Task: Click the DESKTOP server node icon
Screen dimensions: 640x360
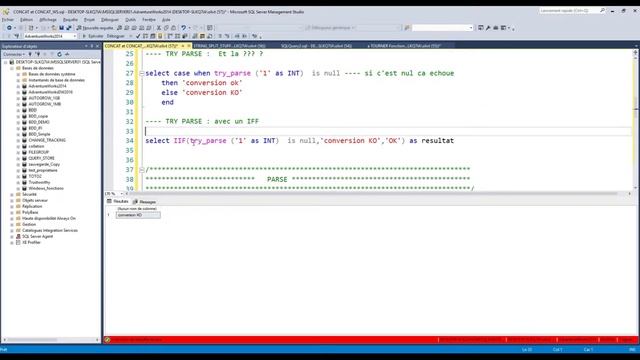Action: point(12,62)
